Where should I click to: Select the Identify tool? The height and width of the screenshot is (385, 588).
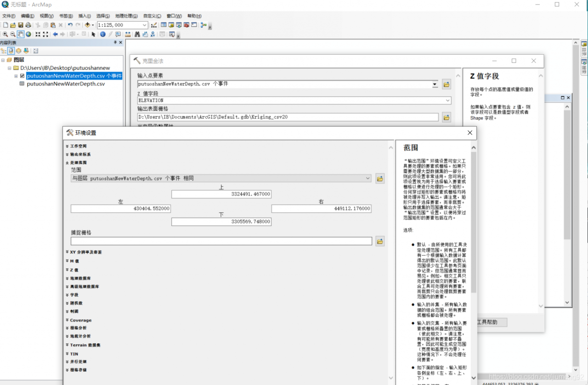click(x=103, y=34)
